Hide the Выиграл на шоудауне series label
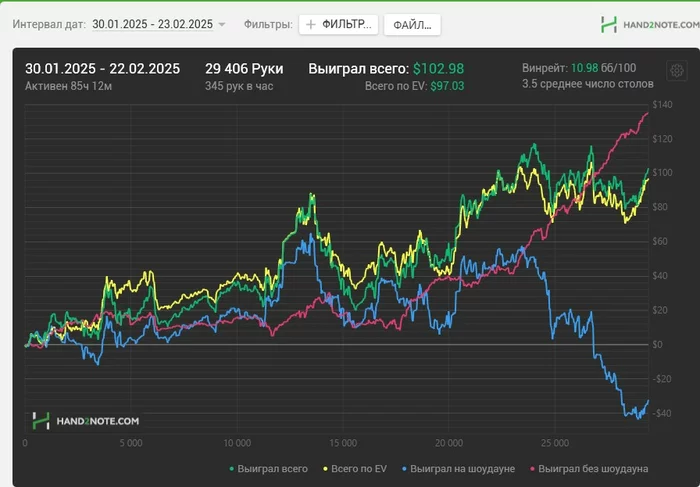 tap(462, 469)
